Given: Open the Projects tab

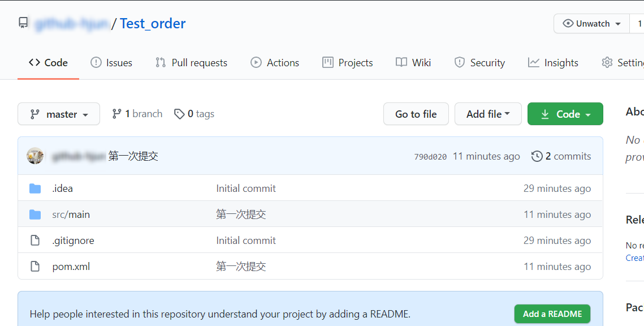Looking at the screenshot, I should tap(348, 62).
